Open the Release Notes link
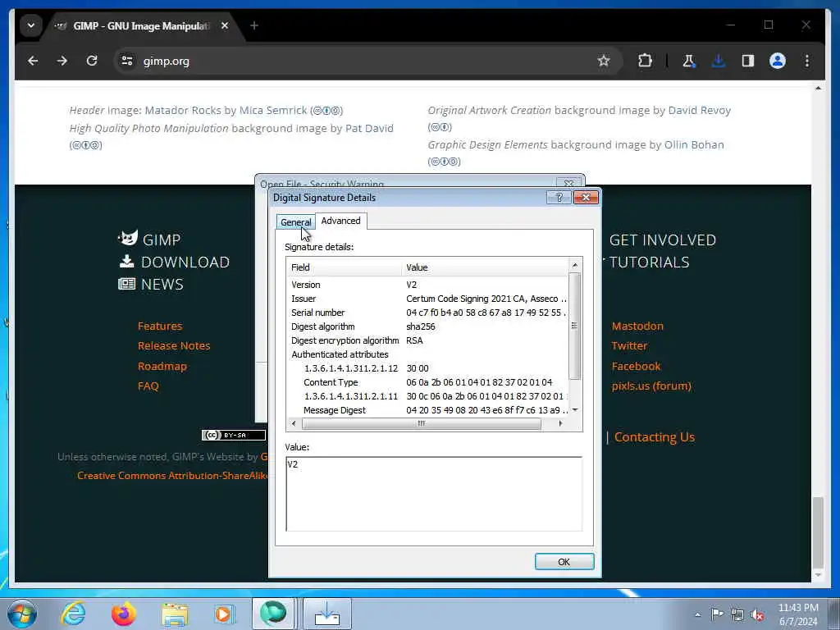The image size is (840, 630). coord(174,345)
